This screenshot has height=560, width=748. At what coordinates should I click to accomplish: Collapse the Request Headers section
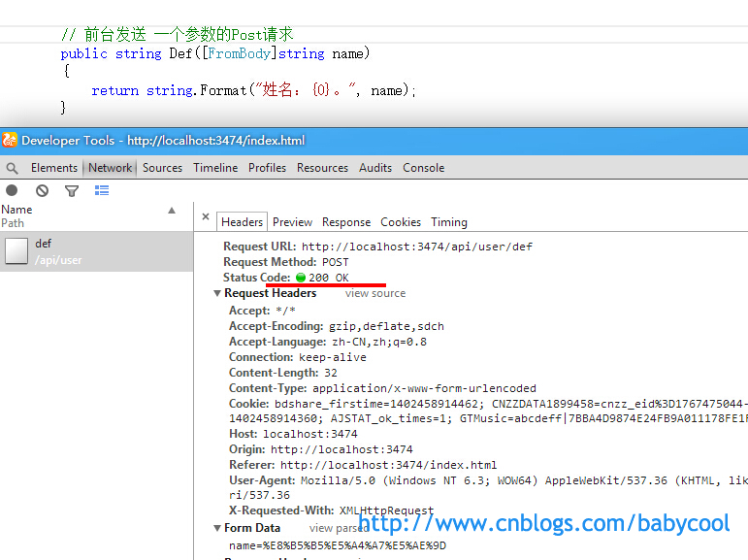click(x=217, y=293)
